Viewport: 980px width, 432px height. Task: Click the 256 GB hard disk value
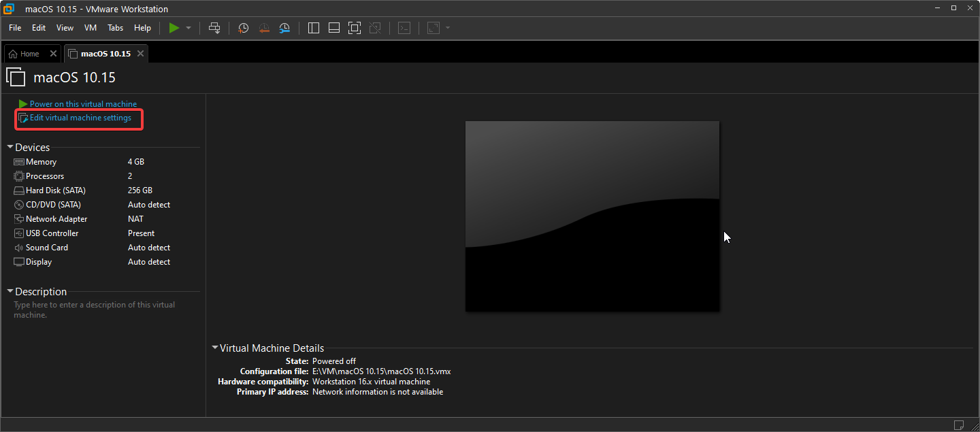[x=140, y=190]
